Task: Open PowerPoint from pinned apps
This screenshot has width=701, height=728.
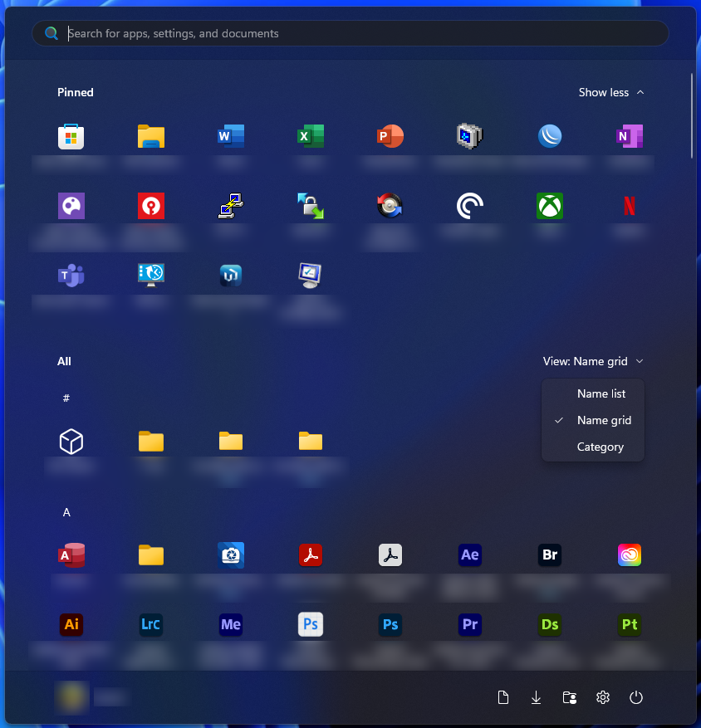Action: [390, 136]
